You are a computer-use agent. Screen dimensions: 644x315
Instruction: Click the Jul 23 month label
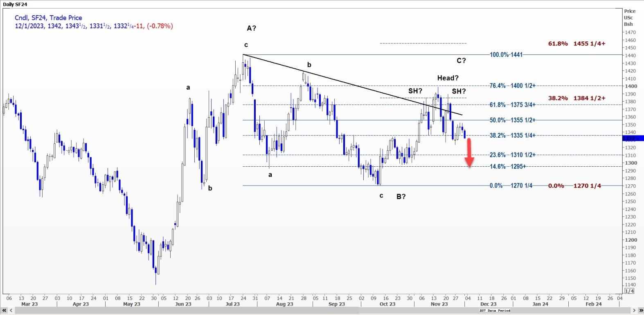coord(233,304)
